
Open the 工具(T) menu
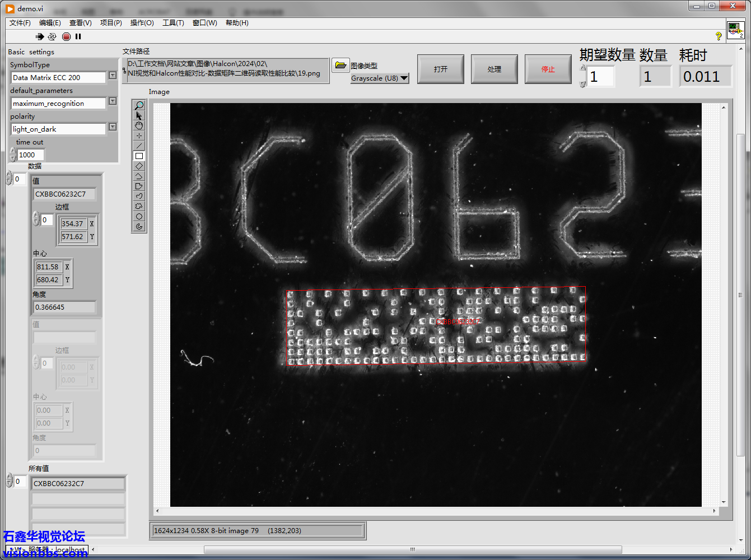coord(173,23)
